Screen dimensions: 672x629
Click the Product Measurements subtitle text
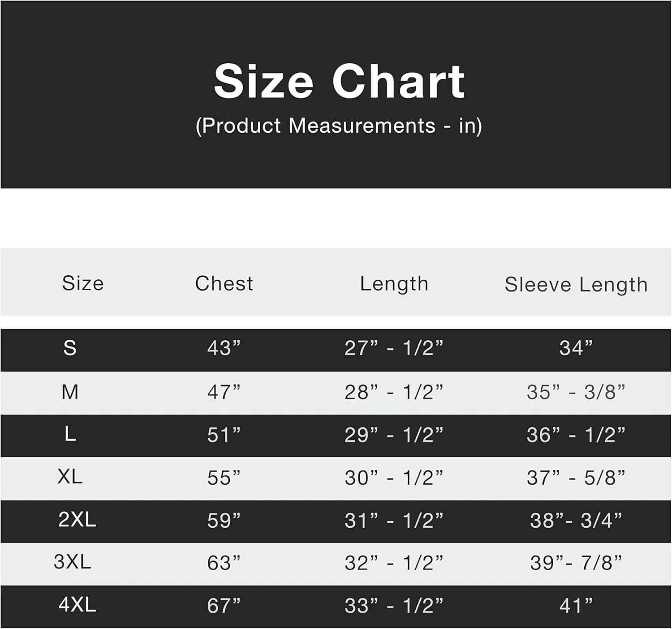pos(339,126)
